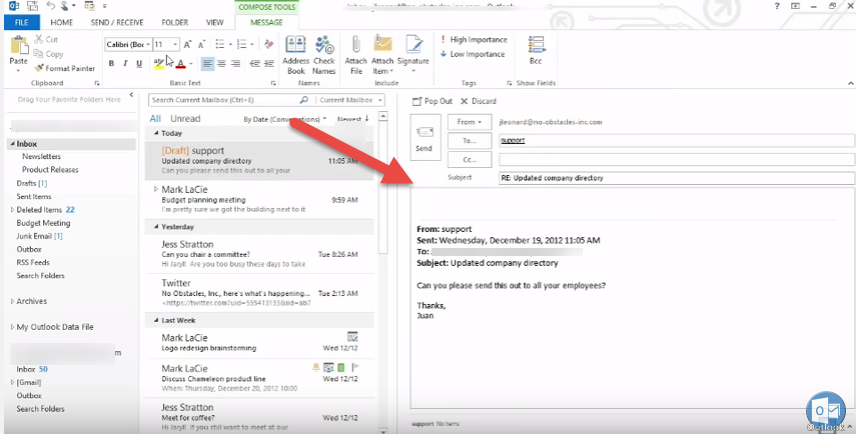Show the Bcc field
This screenshot has height=434, width=856.
[x=536, y=50]
